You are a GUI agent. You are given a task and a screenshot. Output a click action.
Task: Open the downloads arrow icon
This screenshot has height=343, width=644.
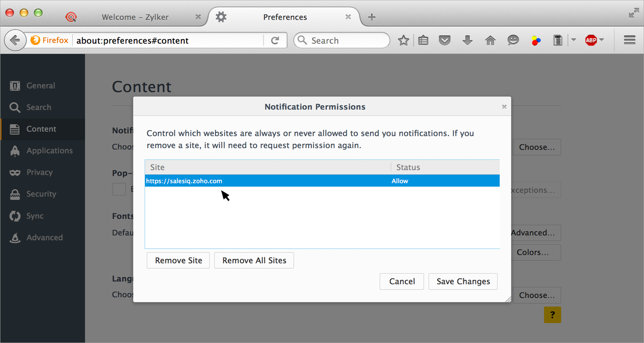[467, 41]
